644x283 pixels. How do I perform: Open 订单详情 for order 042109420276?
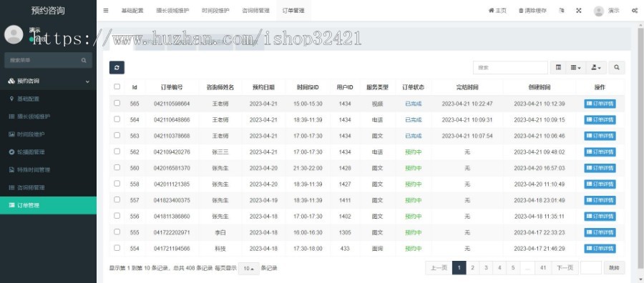coord(600,152)
